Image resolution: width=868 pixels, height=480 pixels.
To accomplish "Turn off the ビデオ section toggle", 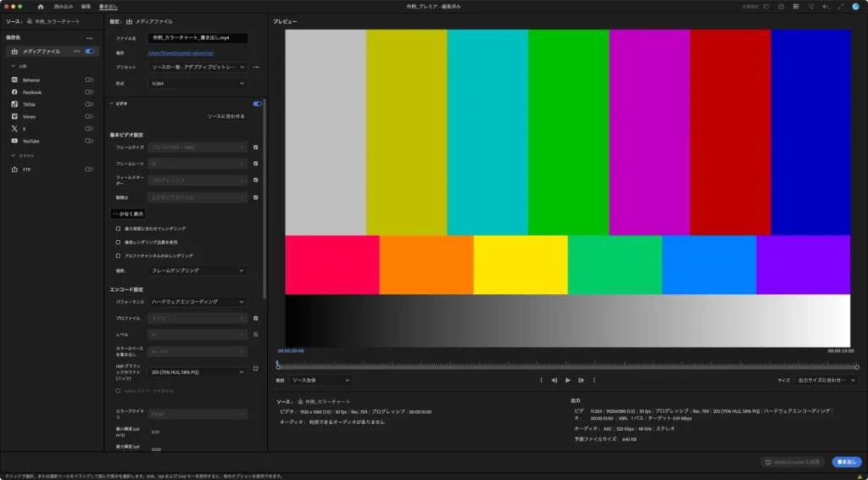I will pos(258,103).
